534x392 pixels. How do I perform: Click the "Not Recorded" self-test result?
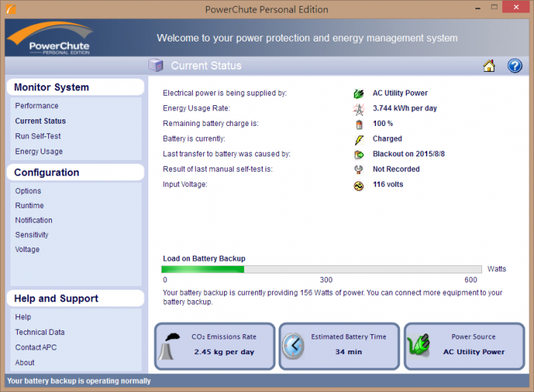[x=396, y=169]
